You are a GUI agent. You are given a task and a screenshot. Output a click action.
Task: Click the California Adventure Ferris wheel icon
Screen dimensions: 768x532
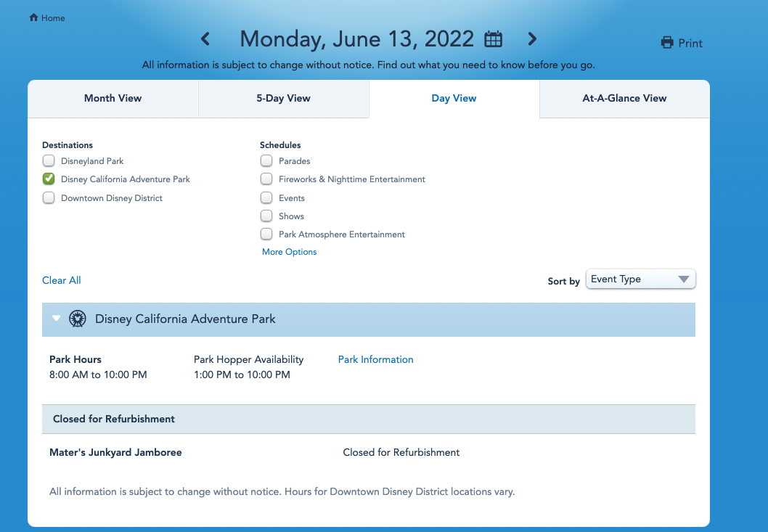(78, 319)
